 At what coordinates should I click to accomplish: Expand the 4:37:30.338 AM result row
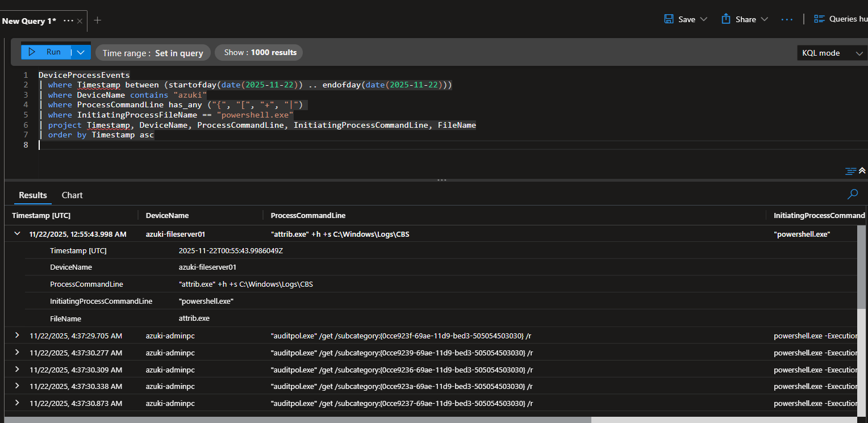coord(17,386)
